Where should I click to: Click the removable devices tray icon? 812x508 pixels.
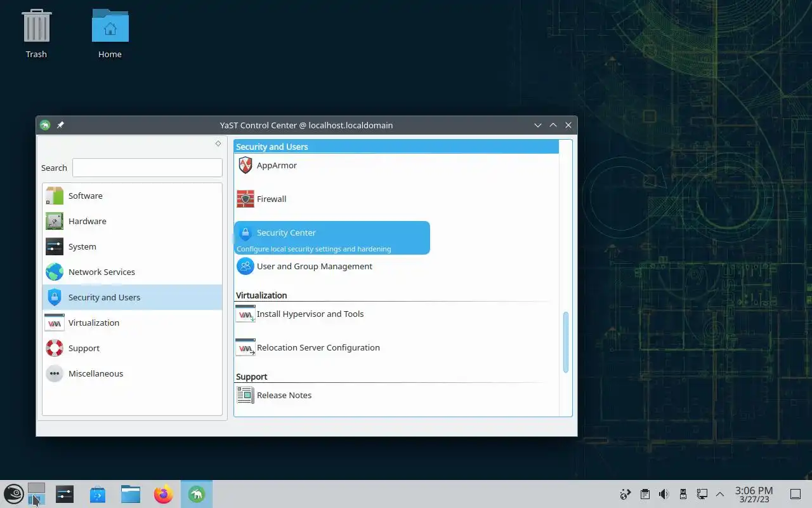click(683, 494)
